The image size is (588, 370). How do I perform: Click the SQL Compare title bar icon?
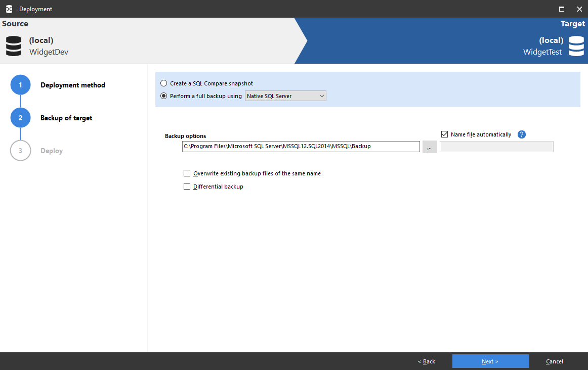(x=8, y=9)
